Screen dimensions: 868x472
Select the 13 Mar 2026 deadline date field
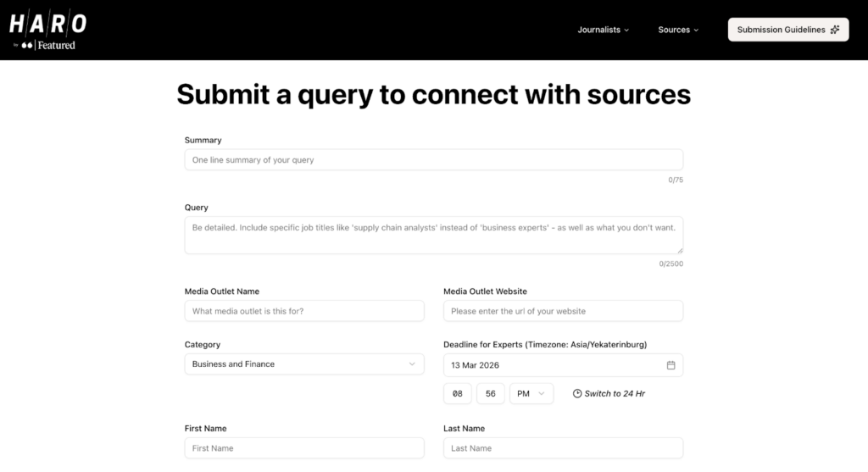[551, 365]
